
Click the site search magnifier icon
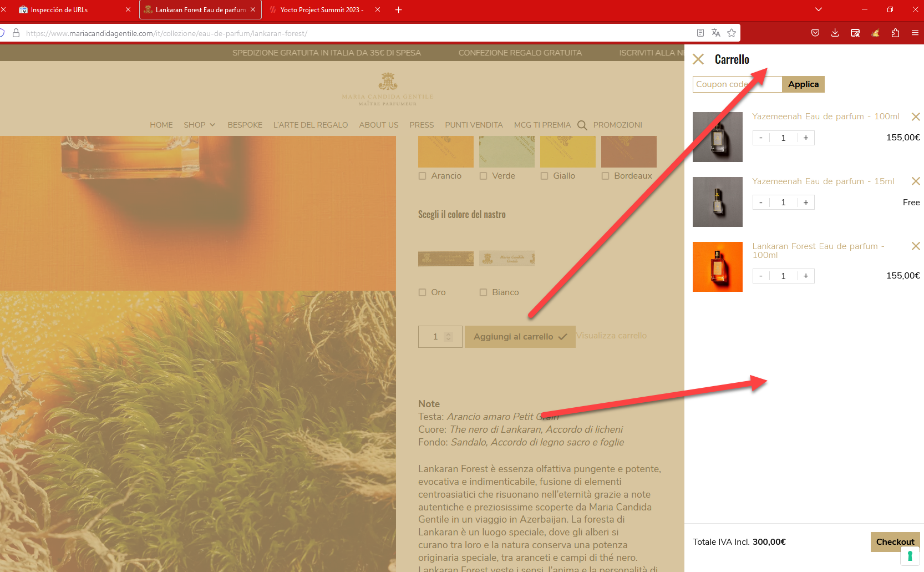(582, 125)
